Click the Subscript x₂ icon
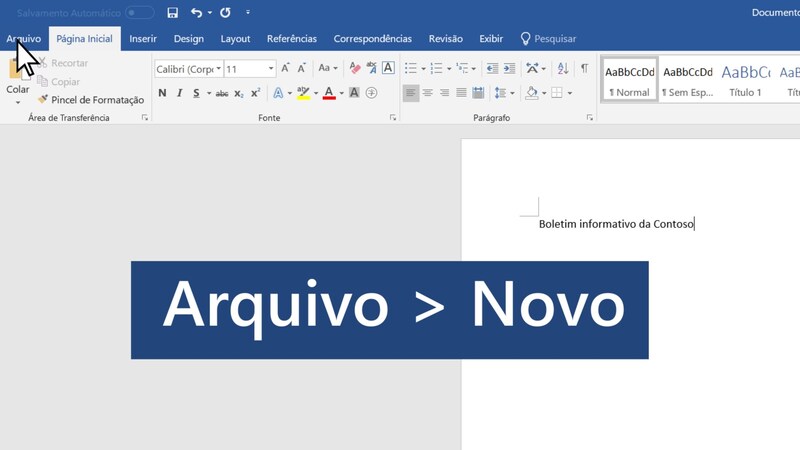Screen dimensions: 800x450 tap(239, 93)
